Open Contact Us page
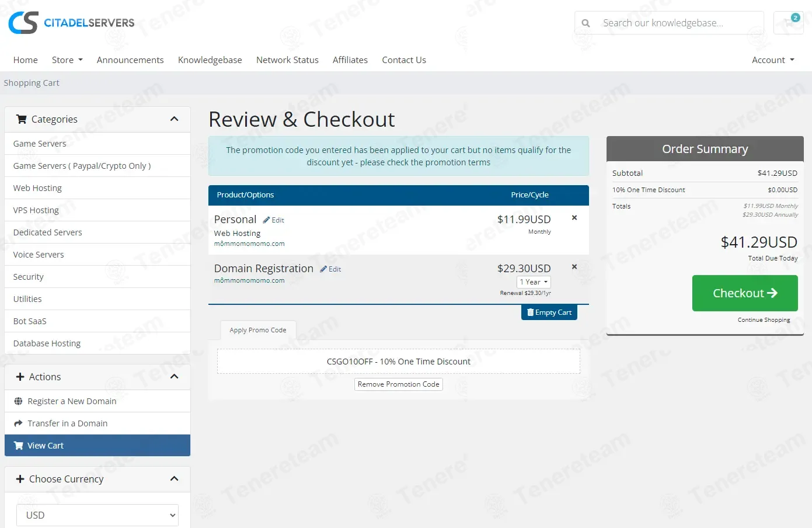Viewport: 812px width, 528px height. (x=404, y=60)
